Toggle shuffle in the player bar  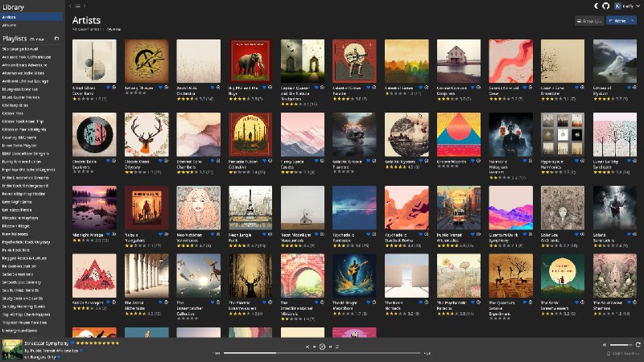click(x=308, y=346)
